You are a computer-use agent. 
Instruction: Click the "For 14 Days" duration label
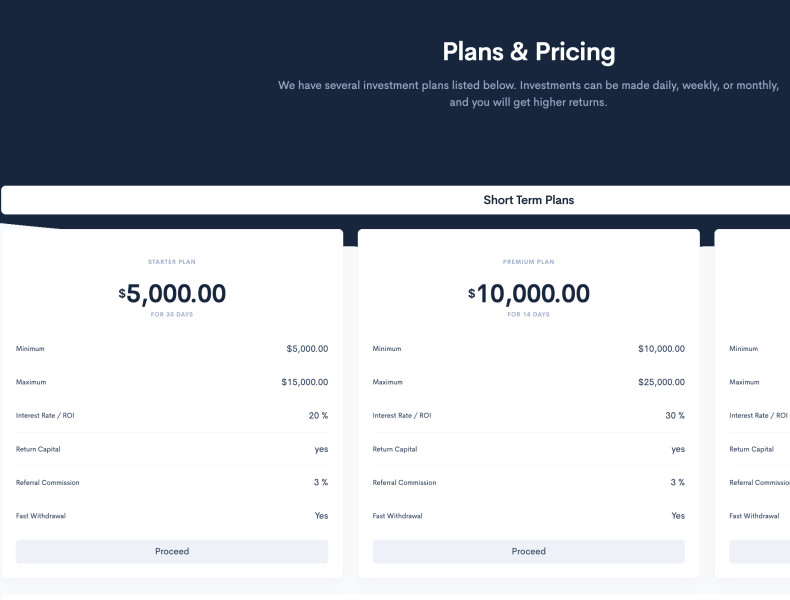pyautogui.click(x=528, y=315)
